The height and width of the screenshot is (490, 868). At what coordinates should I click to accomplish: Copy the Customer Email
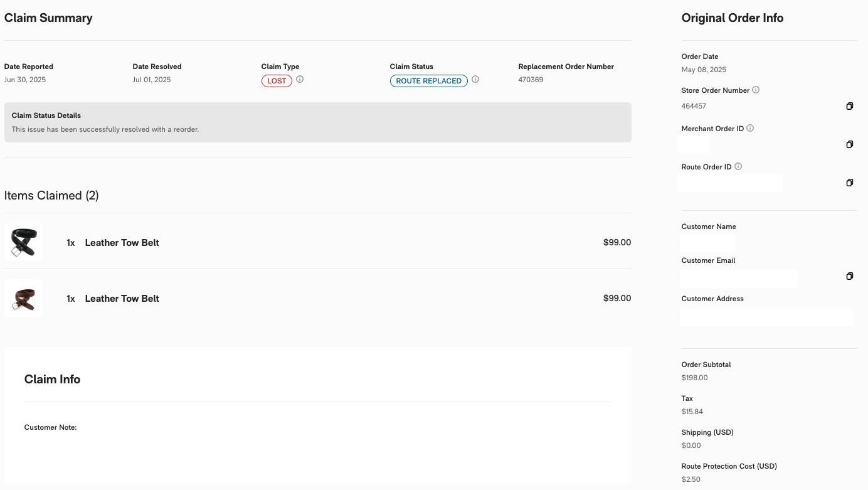coord(850,276)
